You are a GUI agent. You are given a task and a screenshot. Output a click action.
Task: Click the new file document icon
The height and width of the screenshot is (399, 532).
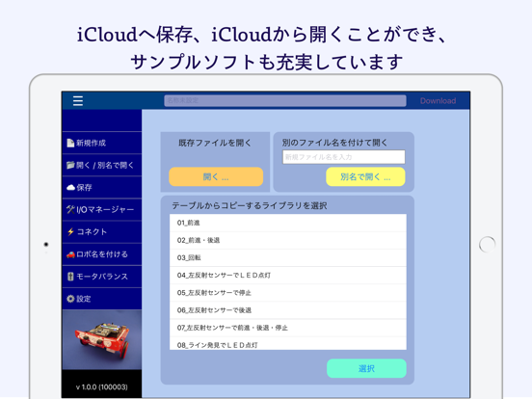(70, 143)
